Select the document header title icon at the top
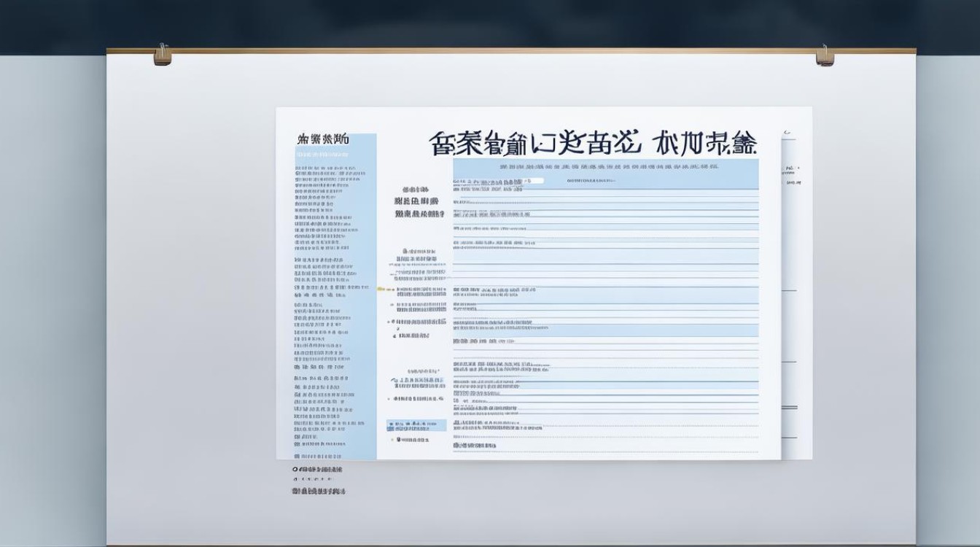This screenshot has height=547, width=980. 589,141
